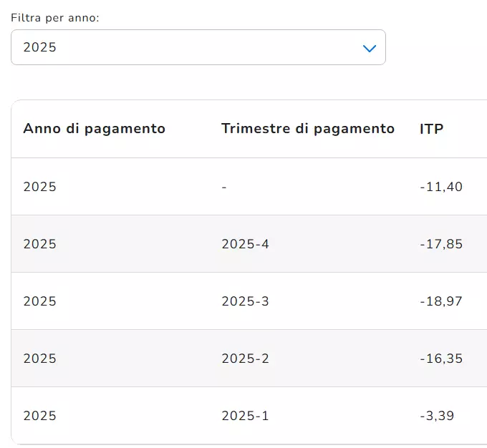
Task: Click the quarter cell 2025-4
Action: point(245,244)
